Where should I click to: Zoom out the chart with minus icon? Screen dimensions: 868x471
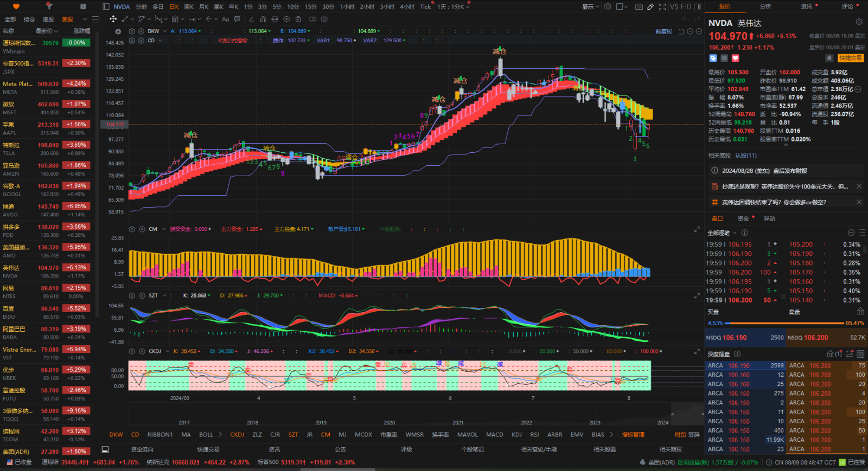pos(690,31)
